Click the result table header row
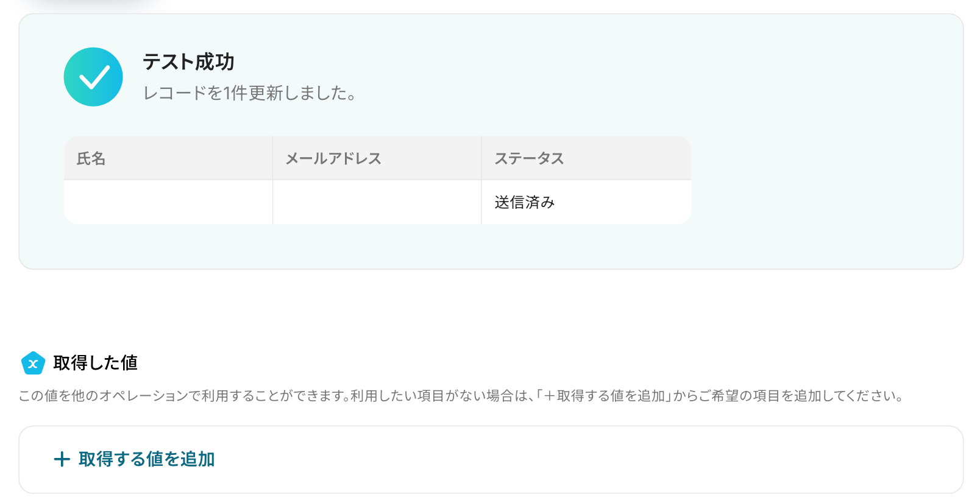 coord(377,158)
